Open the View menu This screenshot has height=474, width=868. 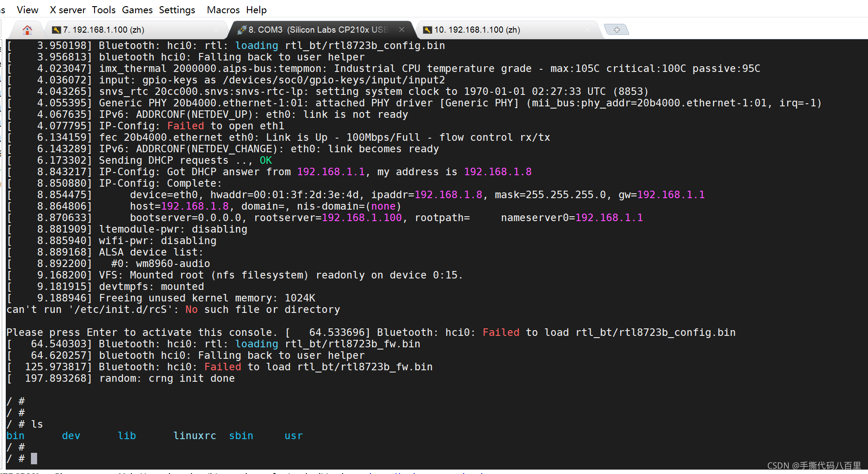27,10
